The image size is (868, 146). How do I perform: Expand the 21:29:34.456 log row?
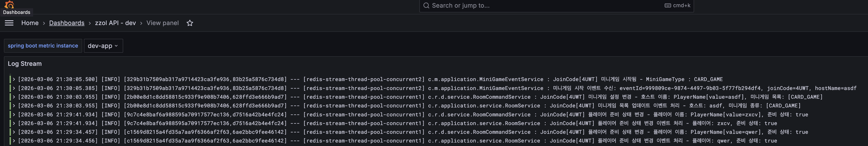14,141
